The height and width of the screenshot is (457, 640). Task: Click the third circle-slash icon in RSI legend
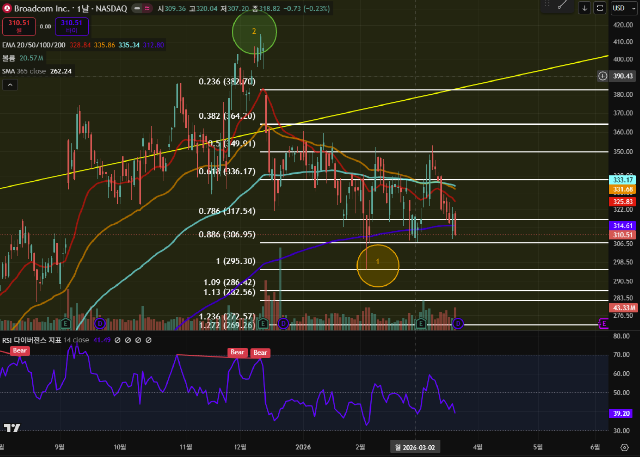pos(138,340)
